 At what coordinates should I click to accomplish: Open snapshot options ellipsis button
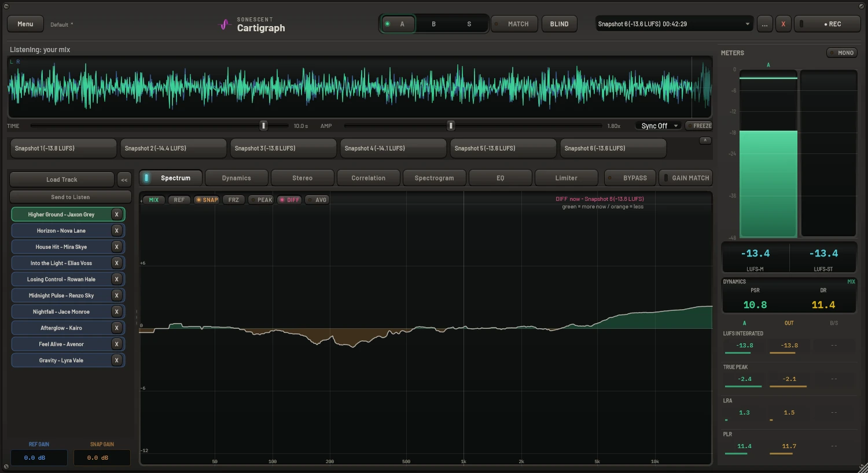pos(765,24)
